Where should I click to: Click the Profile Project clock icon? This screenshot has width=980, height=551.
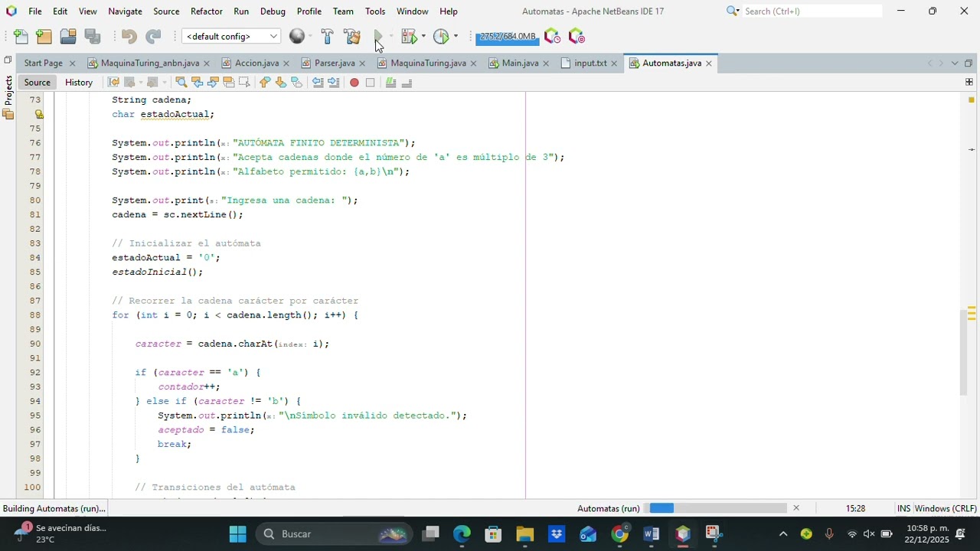pos(442,36)
